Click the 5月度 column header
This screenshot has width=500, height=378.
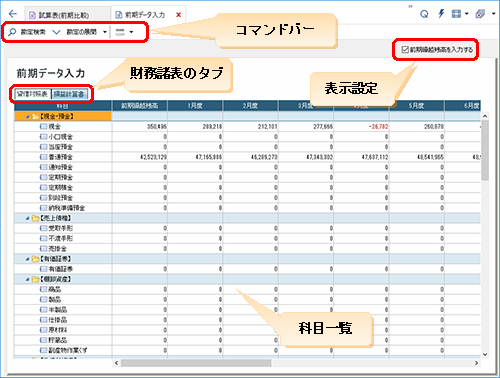pos(416,106)
